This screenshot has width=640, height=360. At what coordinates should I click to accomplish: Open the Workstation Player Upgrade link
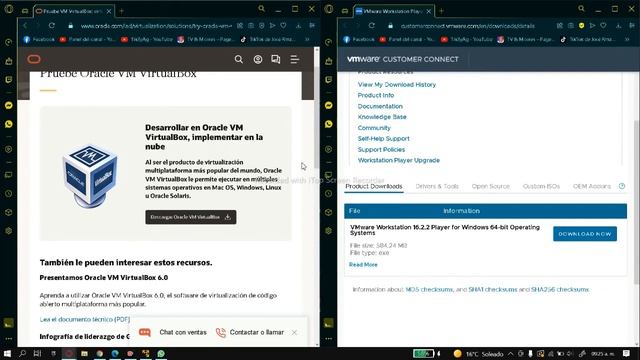pyautogui.click(x=399, y=160)
